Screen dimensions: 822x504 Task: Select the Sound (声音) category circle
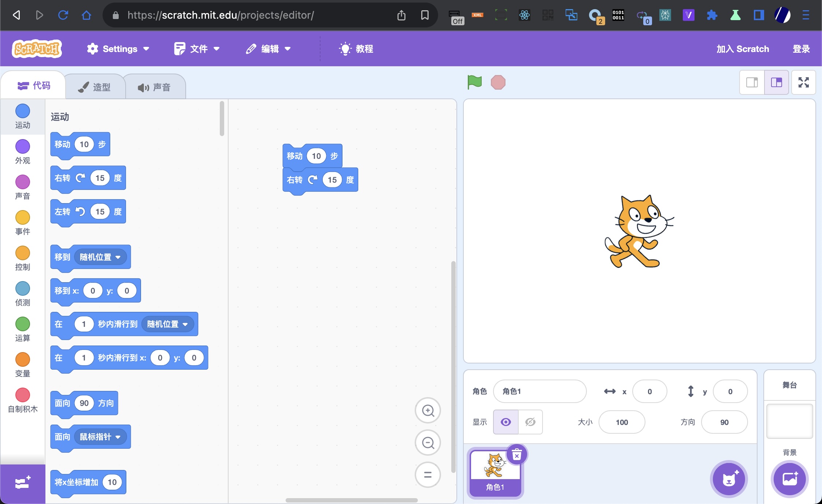tap(23, 182)
